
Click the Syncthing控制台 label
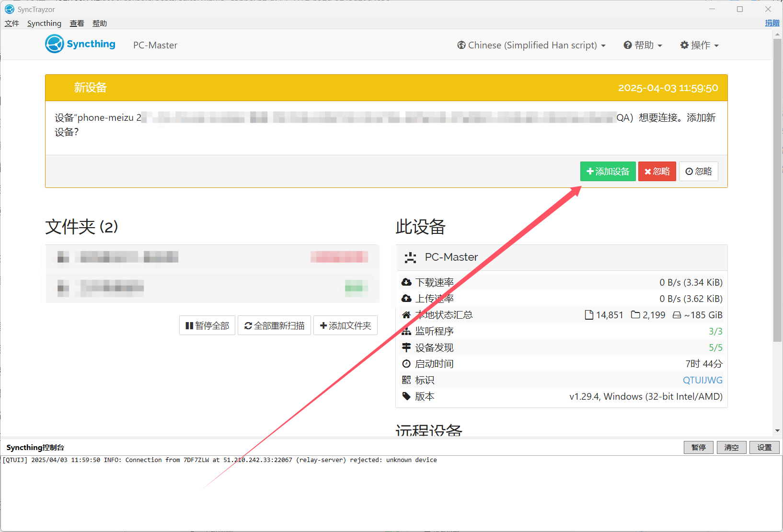[x=35, y=447]
